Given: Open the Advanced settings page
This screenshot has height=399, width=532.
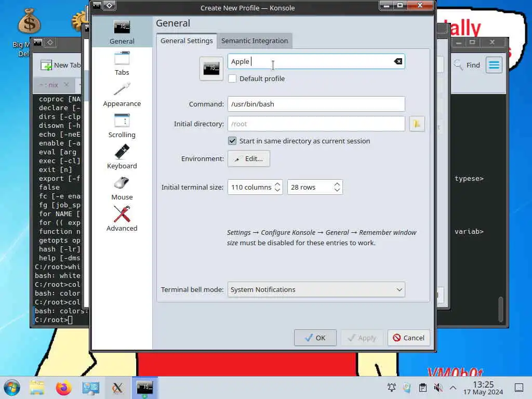Looking at the screenshot, I should pyautogui.click(x=122, y=220).
